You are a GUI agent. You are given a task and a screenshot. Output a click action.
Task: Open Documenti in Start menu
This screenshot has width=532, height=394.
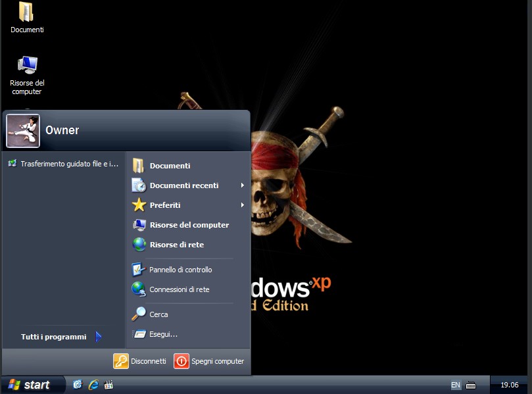point(187,166)
